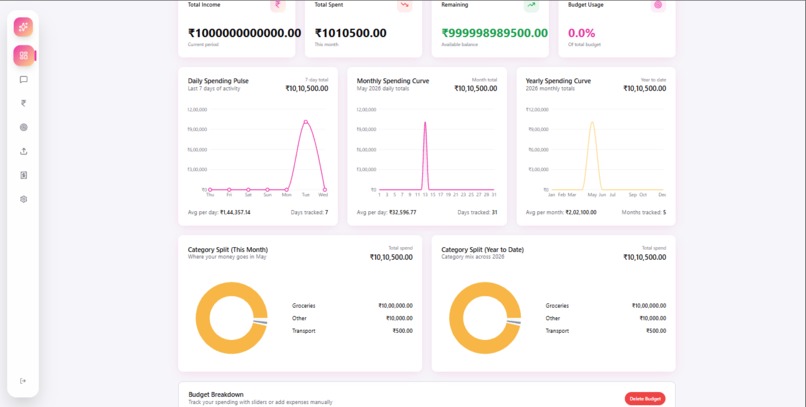Click ₹500.00 in Category Split (This Month)
The width and height of the screenshot is (806, 407).
(x=402, y=331)
